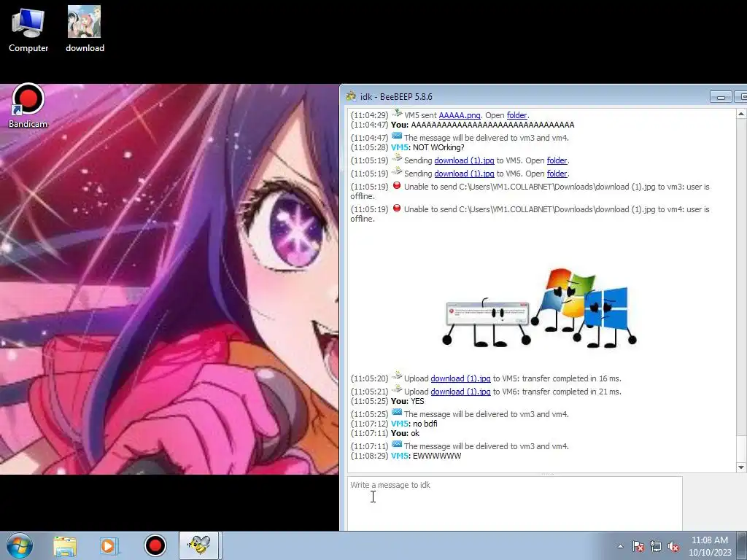Click the chat scrollbar down arrow
Viewport: 747px width, 560px height.
coord(741,467)
